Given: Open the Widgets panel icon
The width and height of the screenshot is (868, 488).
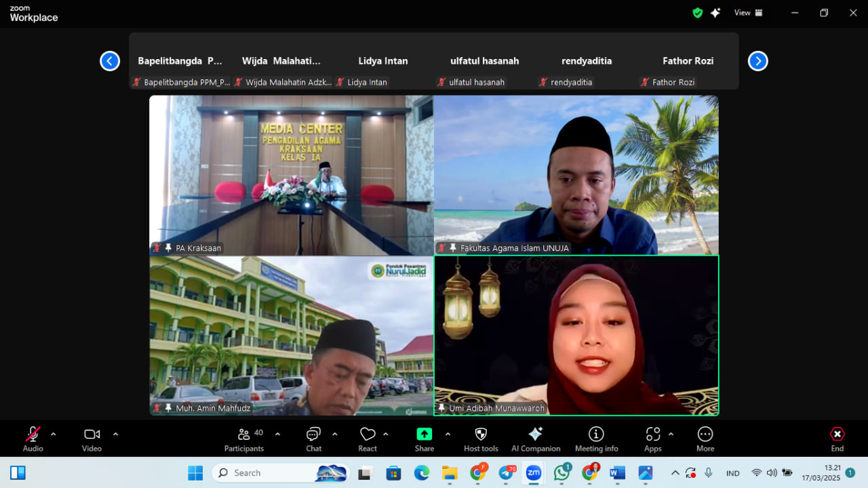Looking at the screenshot, I should (x=18, y=473).
